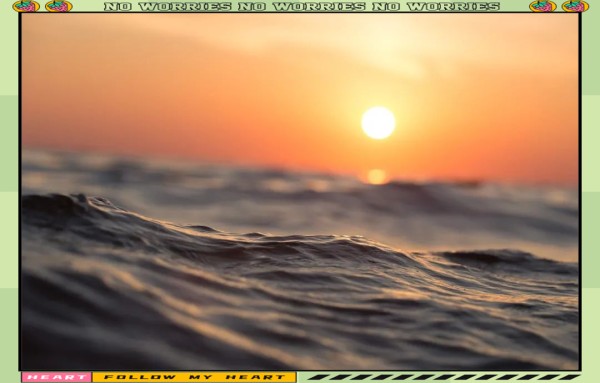Select the yellow FOLLOW MY HEART banner

tap(194, 377)
